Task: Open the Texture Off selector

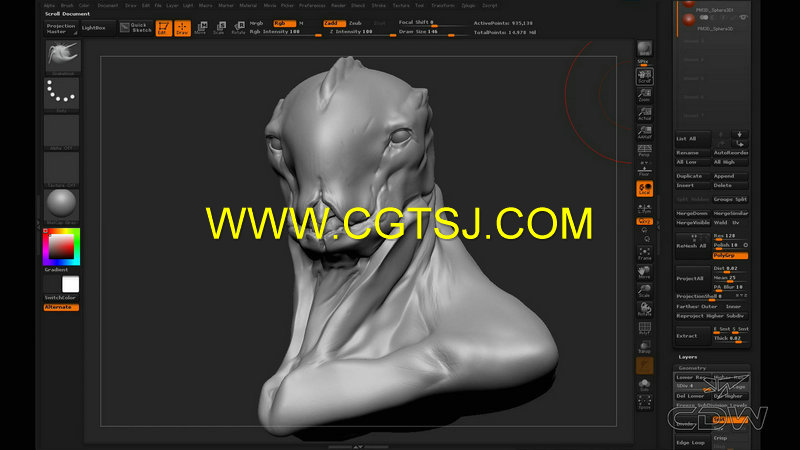Action: pyautogui.click(x=61, y=168)
